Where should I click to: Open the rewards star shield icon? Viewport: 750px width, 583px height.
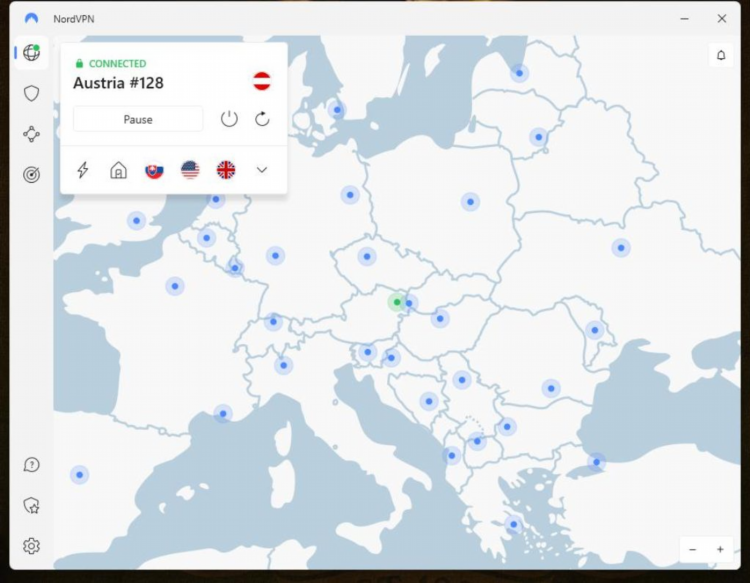click(32, 506)
